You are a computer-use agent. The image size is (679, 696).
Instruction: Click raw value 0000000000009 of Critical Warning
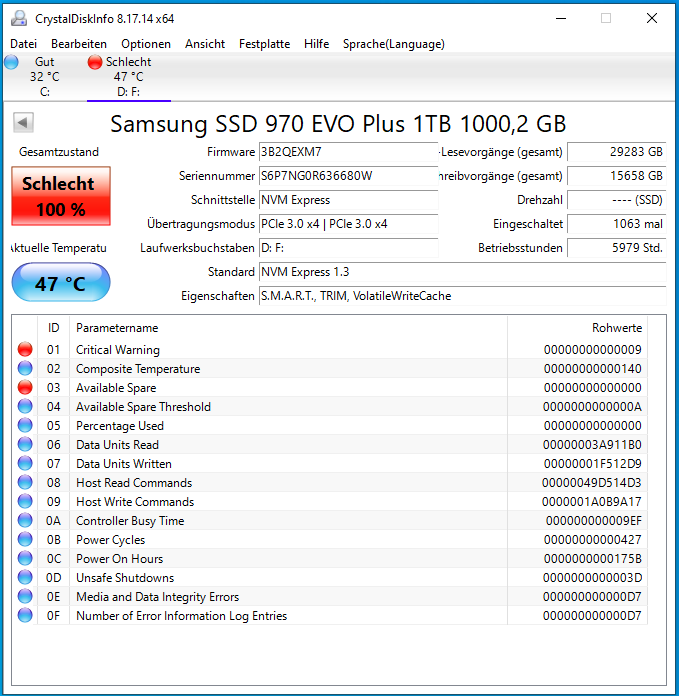[x=592, y=350]
